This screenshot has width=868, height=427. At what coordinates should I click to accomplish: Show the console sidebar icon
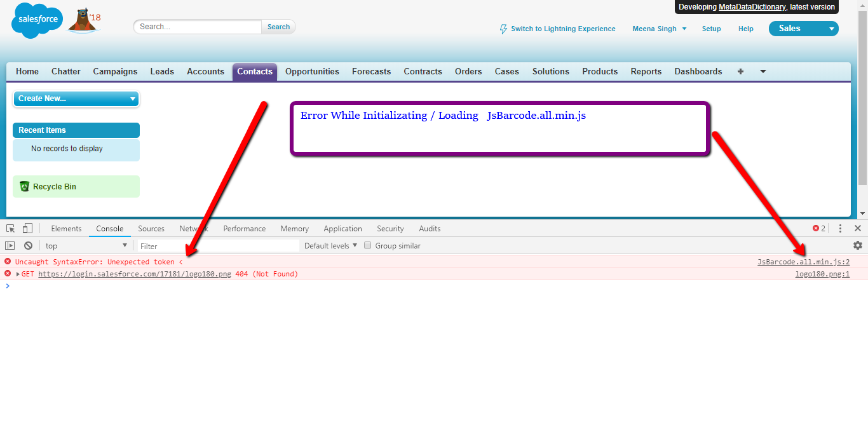click(10, 245)
